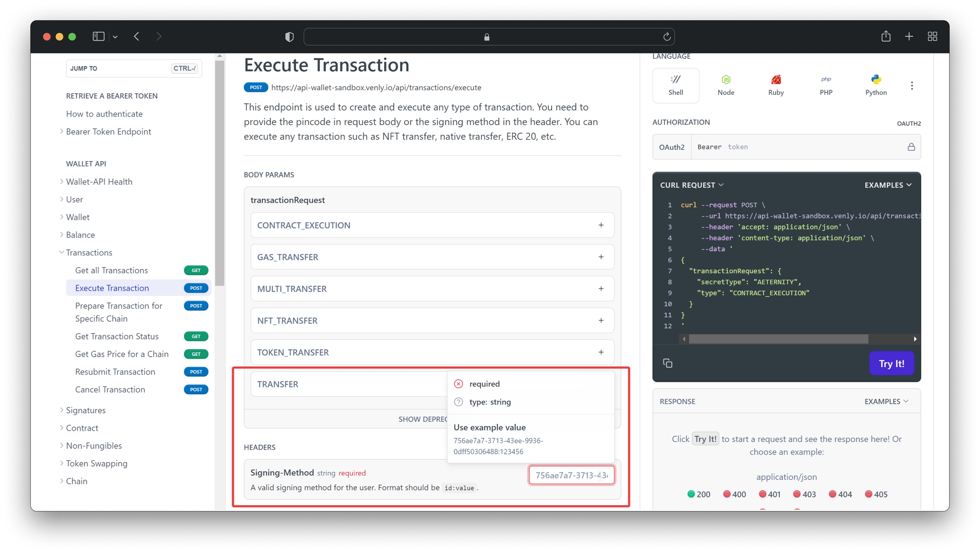Click the lock icon beside Bearer token
The image size is (980, 552).
coord(912,146)
